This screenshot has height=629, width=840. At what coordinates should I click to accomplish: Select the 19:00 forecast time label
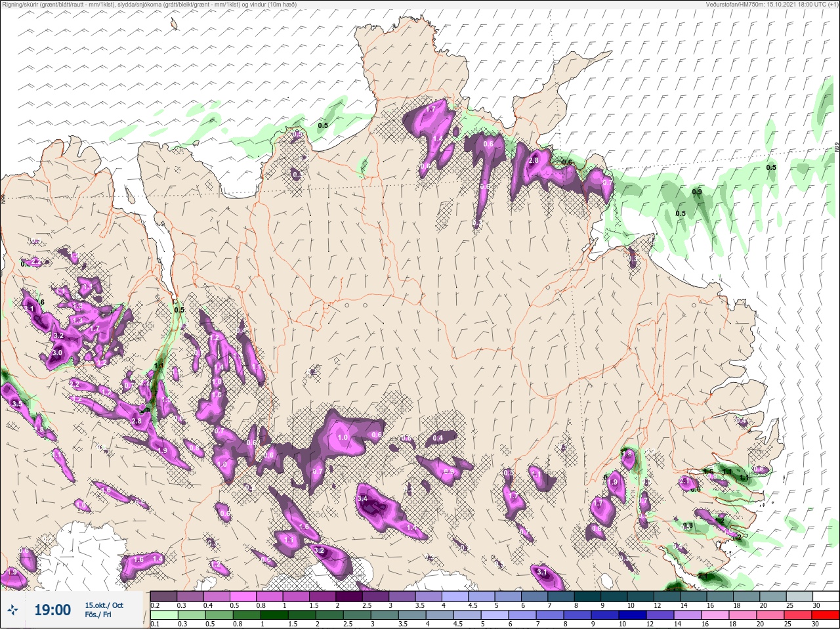52,610
